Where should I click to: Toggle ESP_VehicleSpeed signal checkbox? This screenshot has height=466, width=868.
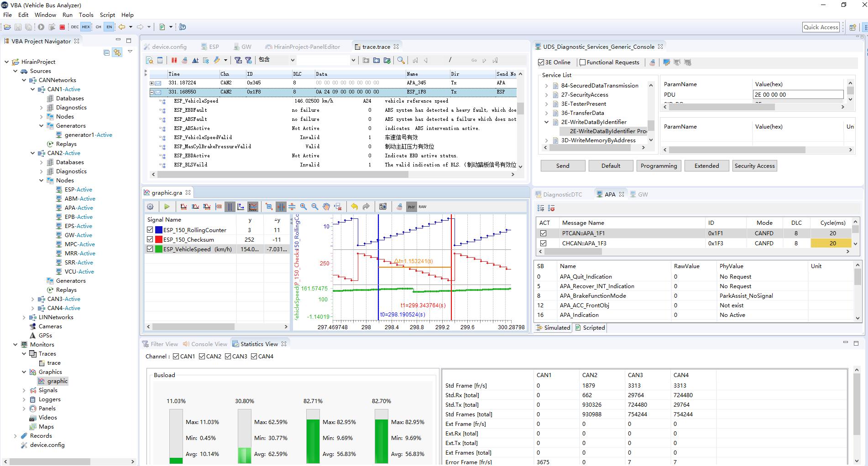(150, 249)
